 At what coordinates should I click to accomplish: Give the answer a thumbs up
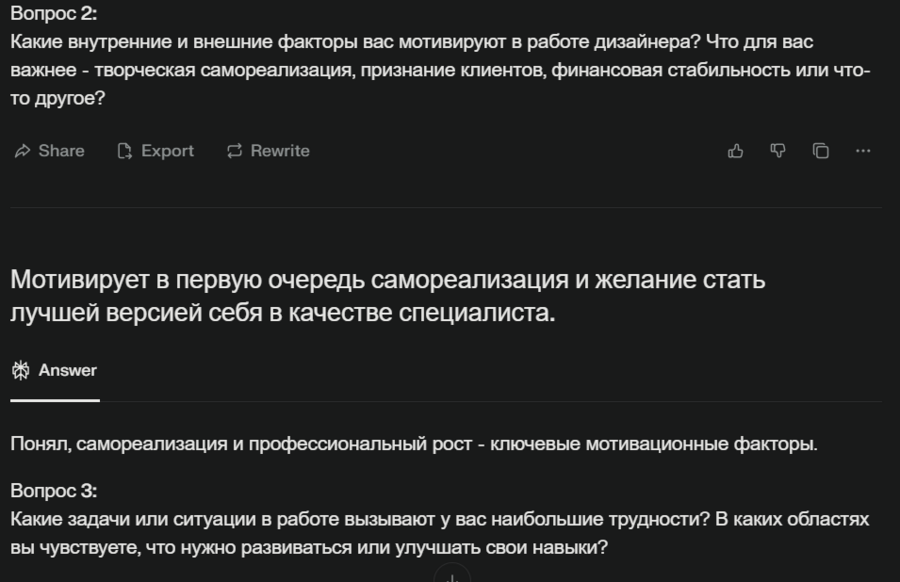pyautogui.click(x=736, y=151)
